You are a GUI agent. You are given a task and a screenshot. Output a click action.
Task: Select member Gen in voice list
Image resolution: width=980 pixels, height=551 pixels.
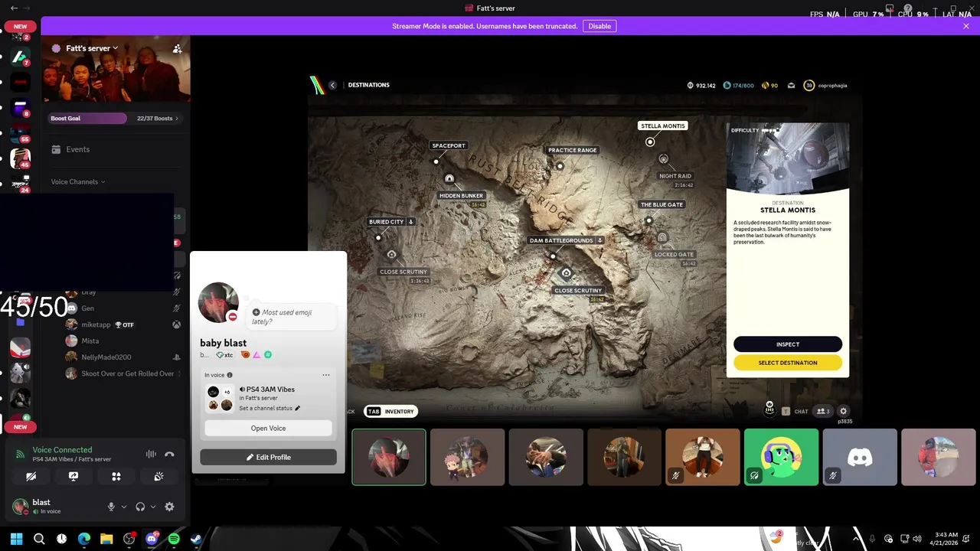tap(87, 308)
